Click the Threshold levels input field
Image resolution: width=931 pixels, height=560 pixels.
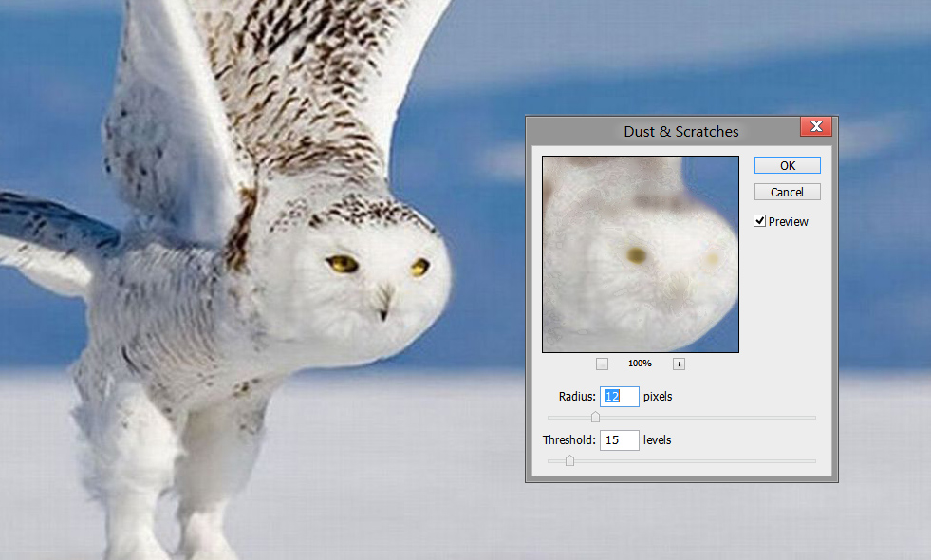tap(620, 440)
